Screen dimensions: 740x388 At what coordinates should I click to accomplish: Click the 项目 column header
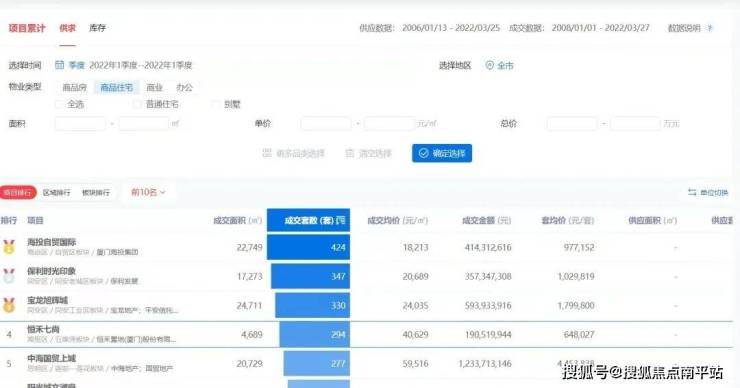35,220
